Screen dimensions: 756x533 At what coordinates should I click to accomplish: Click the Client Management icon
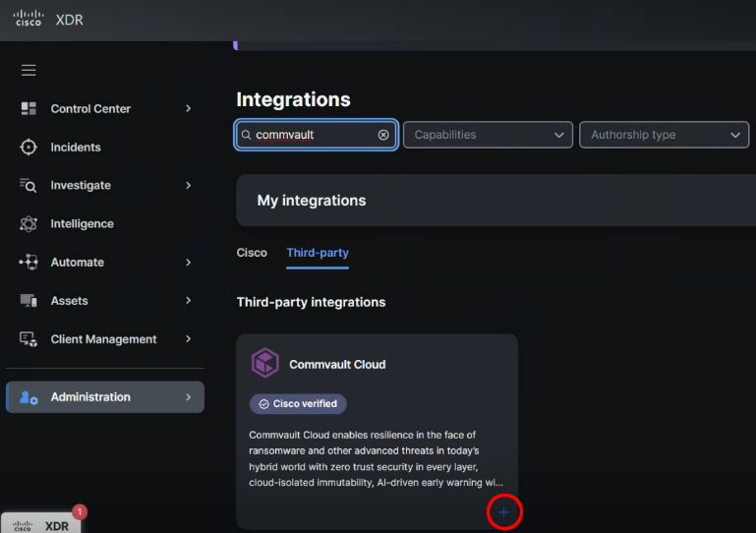pos(29,339)
